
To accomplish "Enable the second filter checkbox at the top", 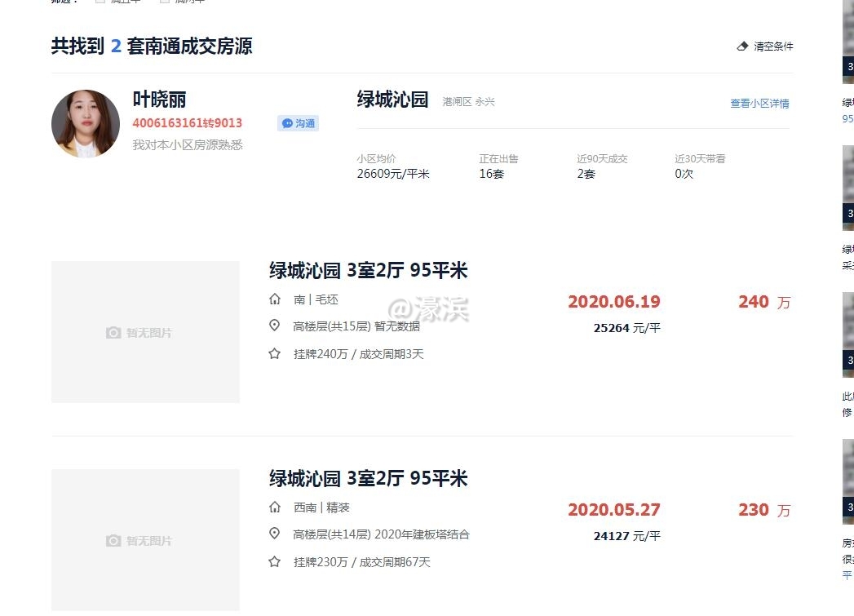I will point(166,1).
